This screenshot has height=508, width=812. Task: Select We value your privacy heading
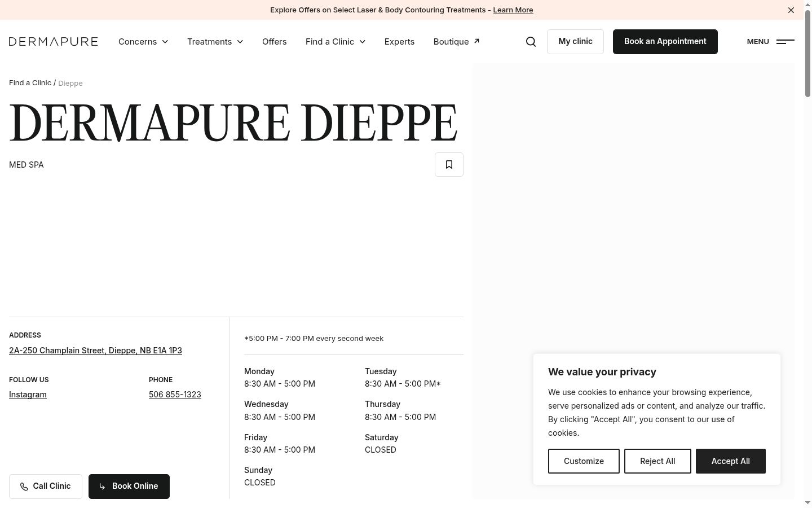[602, 372]
